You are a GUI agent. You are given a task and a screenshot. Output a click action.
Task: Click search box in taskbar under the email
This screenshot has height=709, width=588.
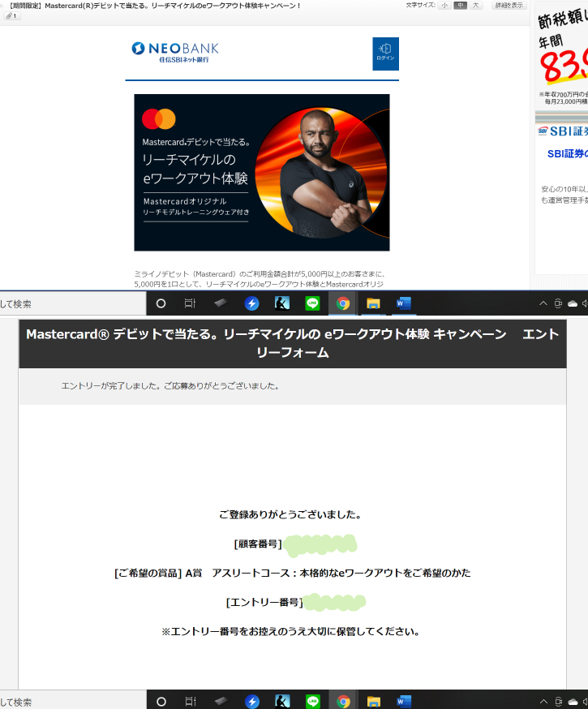[x=73, y=304]
